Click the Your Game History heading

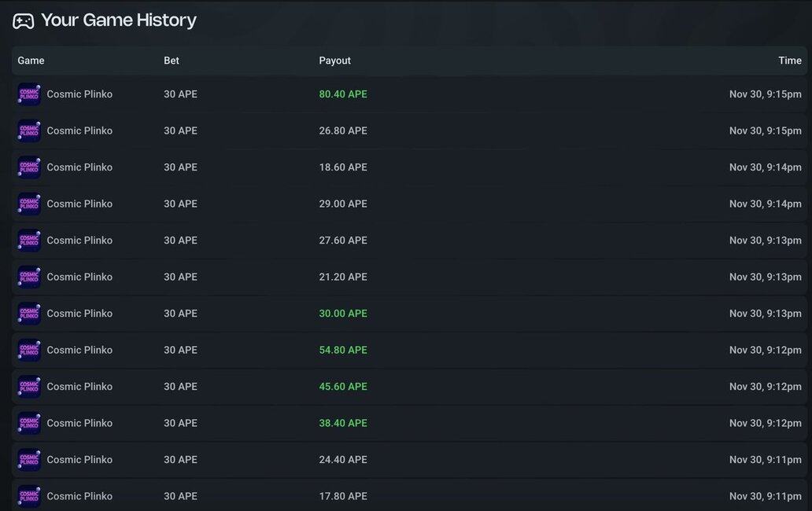(119, 20)
